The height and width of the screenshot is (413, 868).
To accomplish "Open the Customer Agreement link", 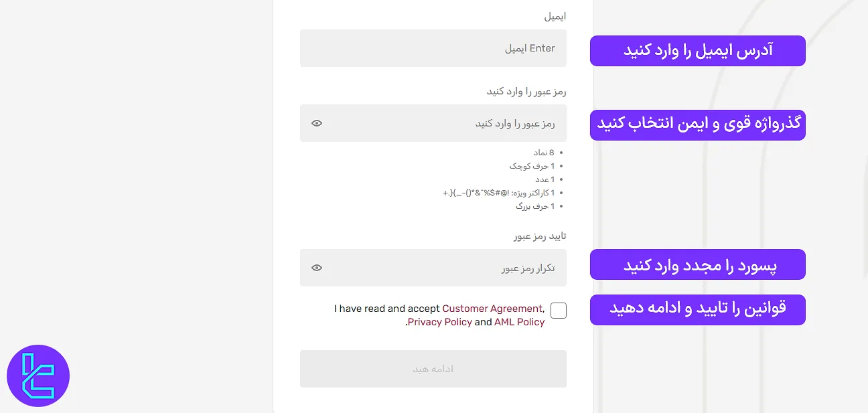I will coord(492,309).
